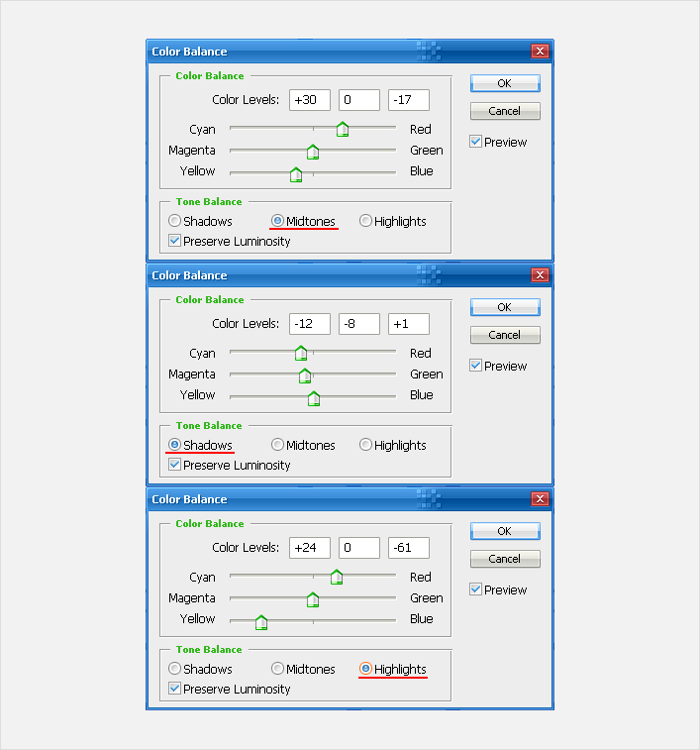Close the middle Color Balance dialog
The height and width of the screenshot is (750, 700).
pyautogui.click(x=540, y=275)
